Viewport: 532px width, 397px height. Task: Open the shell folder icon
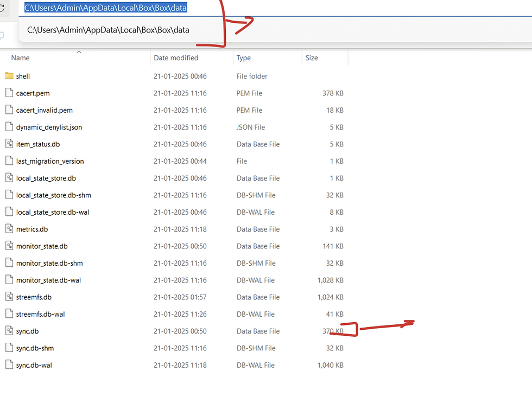click(9, 76)
